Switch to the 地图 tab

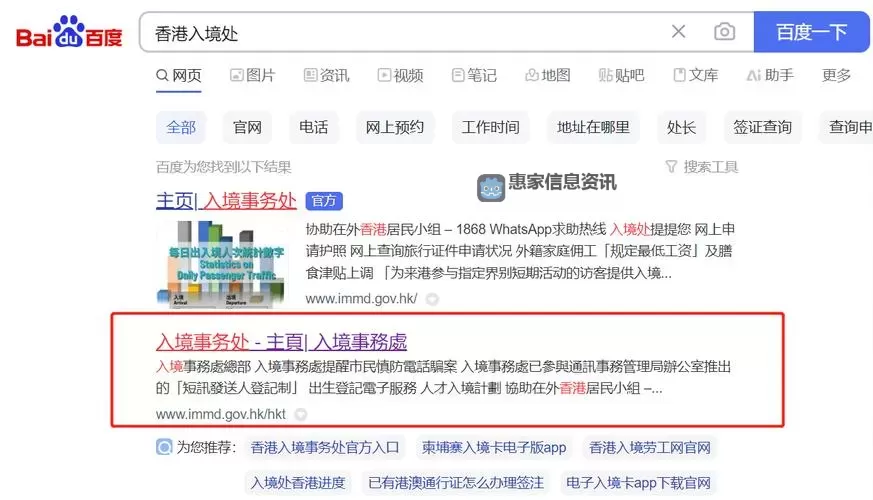[x=548, y=75]
